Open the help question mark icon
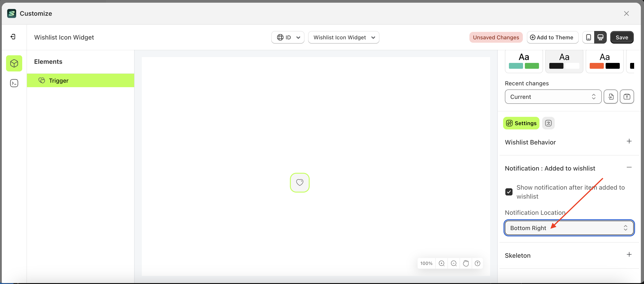Viewport: 644px width, 284px height. coord(478,263)
